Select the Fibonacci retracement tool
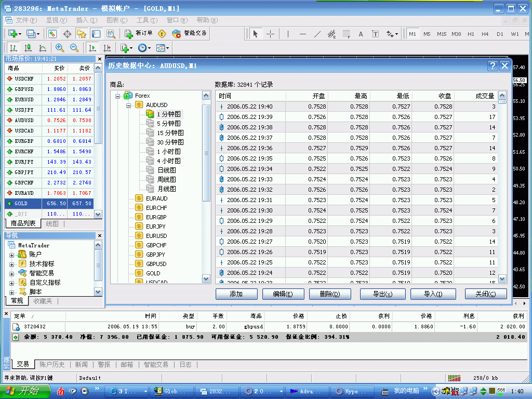 click(346, 34)
